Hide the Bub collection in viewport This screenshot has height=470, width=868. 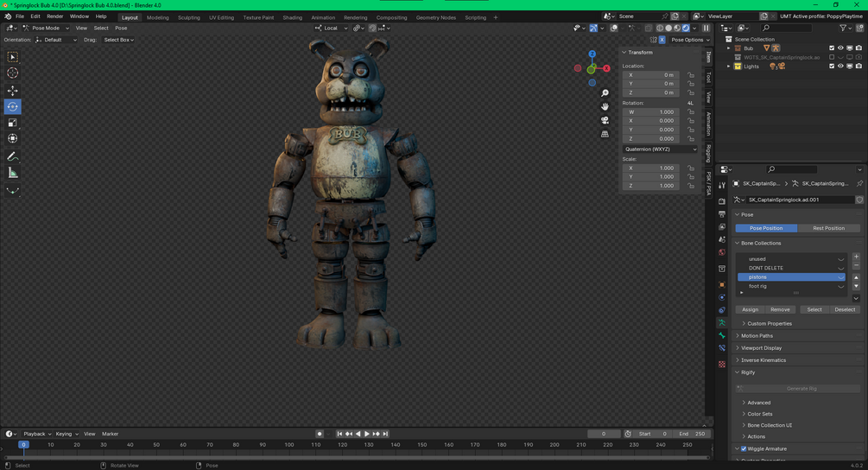click(840, 48)
